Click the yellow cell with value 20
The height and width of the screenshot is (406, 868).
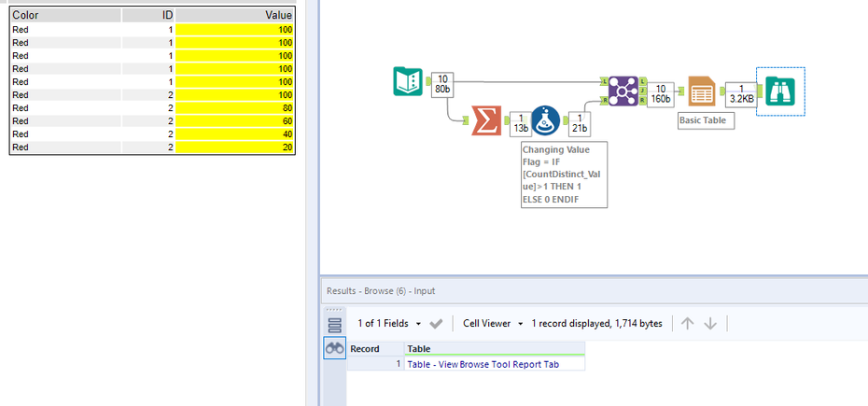pyautogui.click(x=234, y=147)
